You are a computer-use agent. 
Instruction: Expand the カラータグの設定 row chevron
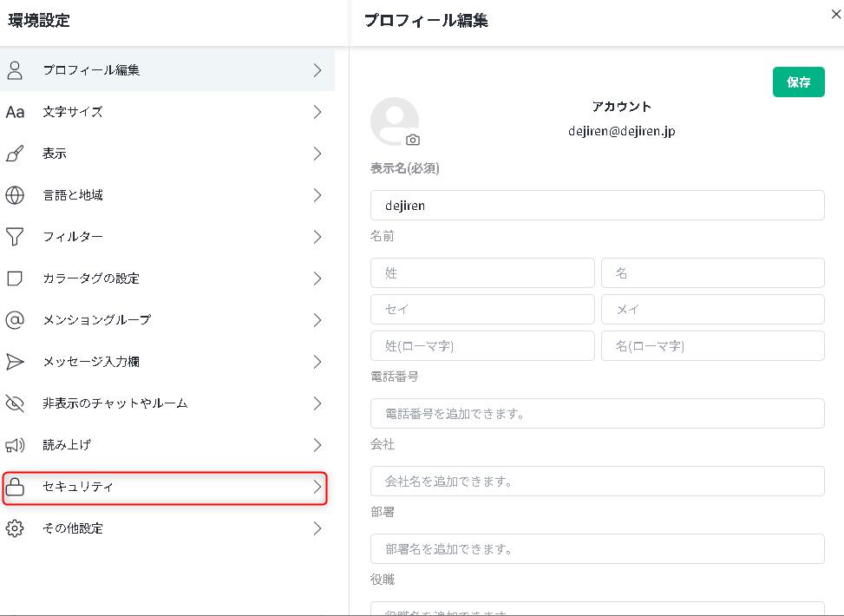317,279
